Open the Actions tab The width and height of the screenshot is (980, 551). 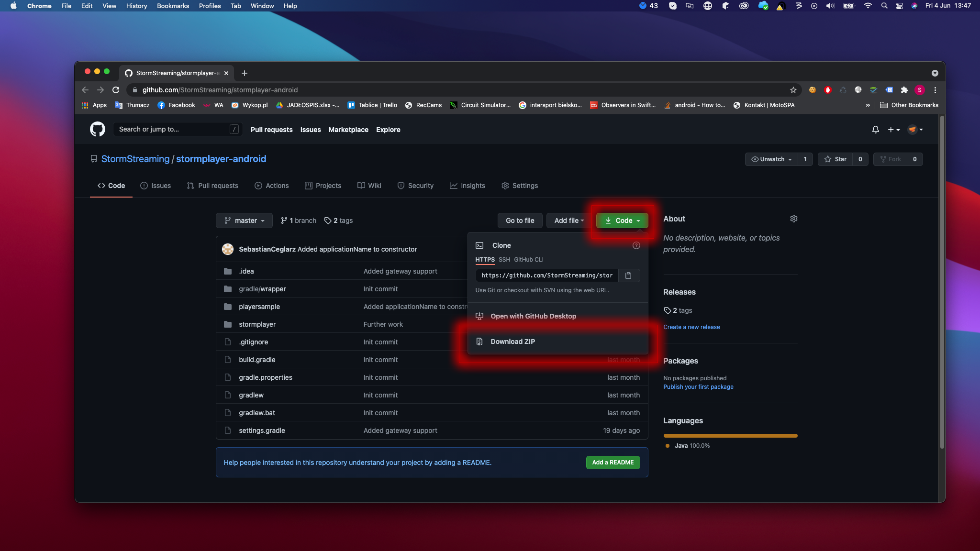(272, 186)
